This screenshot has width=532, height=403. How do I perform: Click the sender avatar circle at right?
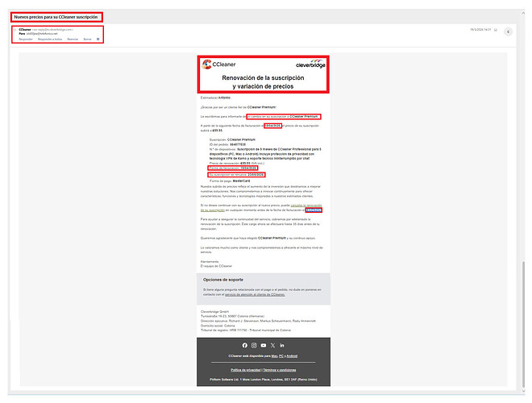tap(508, 31)
